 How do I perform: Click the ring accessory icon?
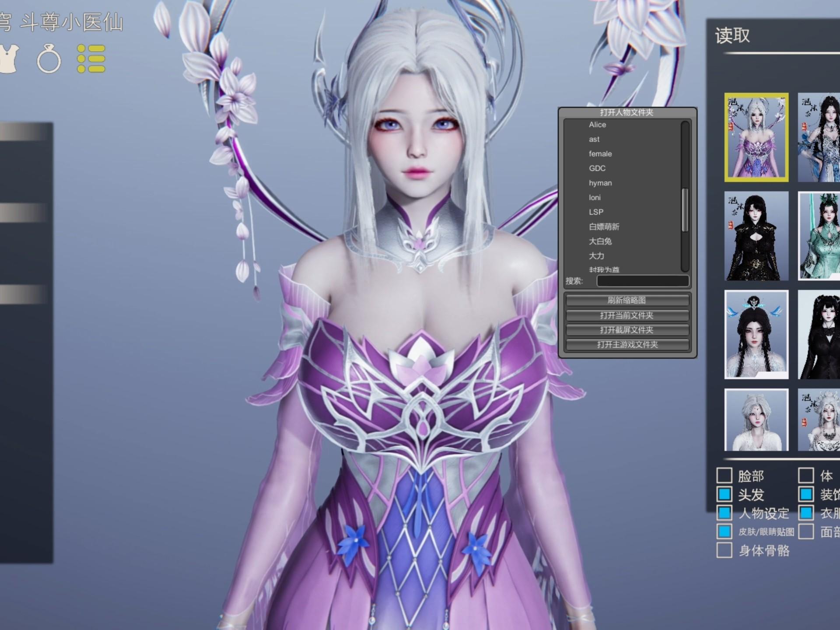point(49,59)
